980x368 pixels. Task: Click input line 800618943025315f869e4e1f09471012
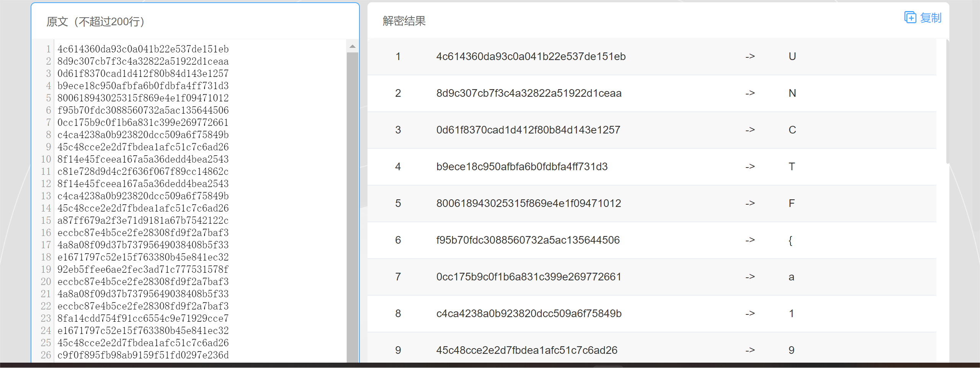click(143, 98)
